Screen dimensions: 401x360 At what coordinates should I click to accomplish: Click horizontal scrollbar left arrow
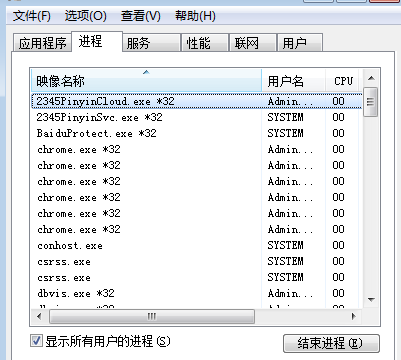(x=39, y=316)
